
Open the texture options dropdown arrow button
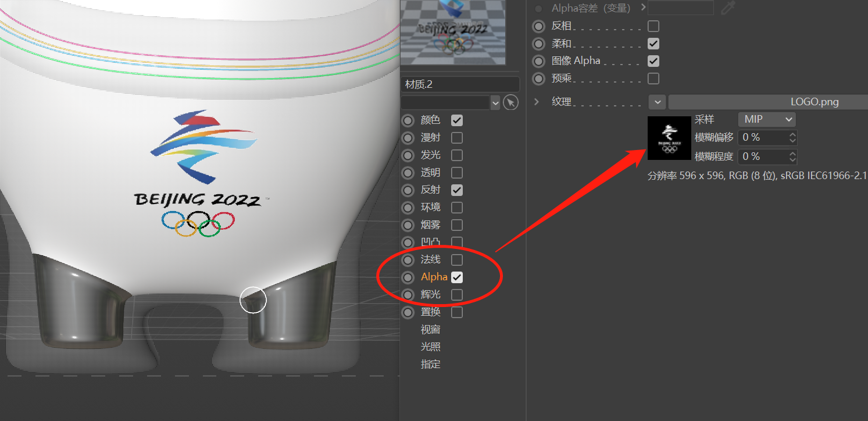(x=657, y=102)
